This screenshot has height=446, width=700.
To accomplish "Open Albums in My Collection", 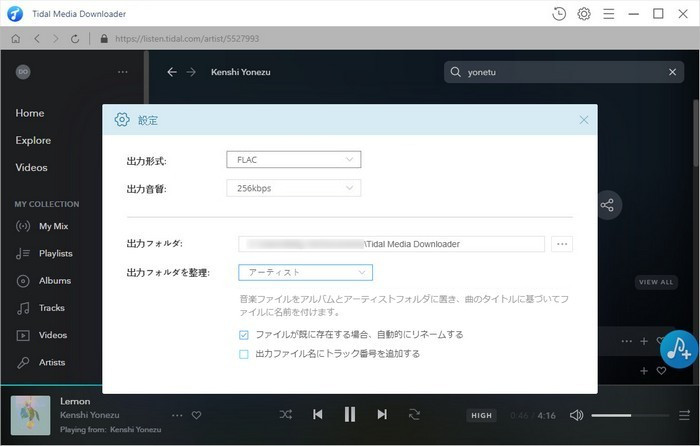I will point(43,280).
